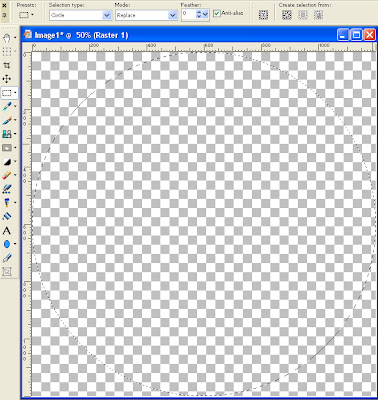Image resolution: width=378 pixels, height=400 pixels.
Task: Click the Image1 window icon
Action: click(x=28, y=34)
